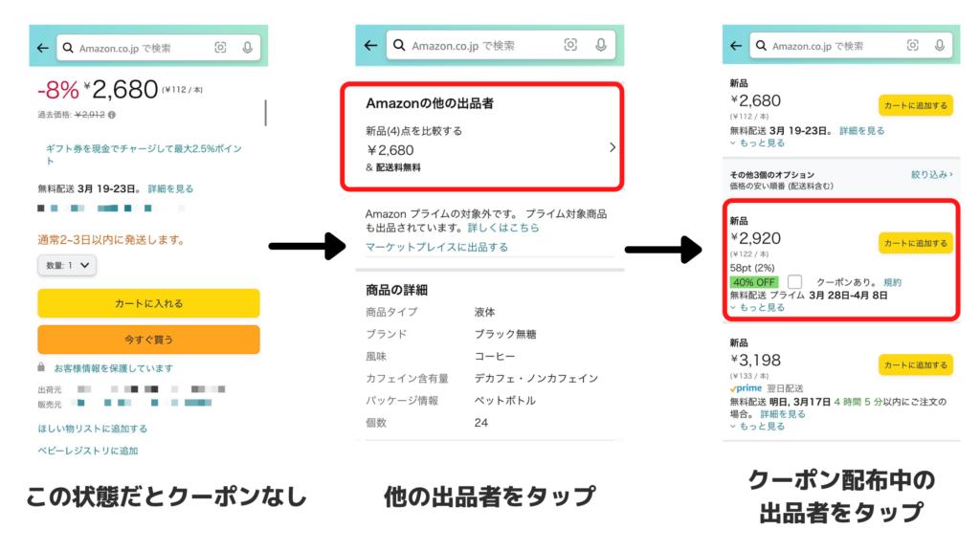Tap magnifier icon in the right search bar
This screenshot has height=551, width=980.
click(761, 46)
